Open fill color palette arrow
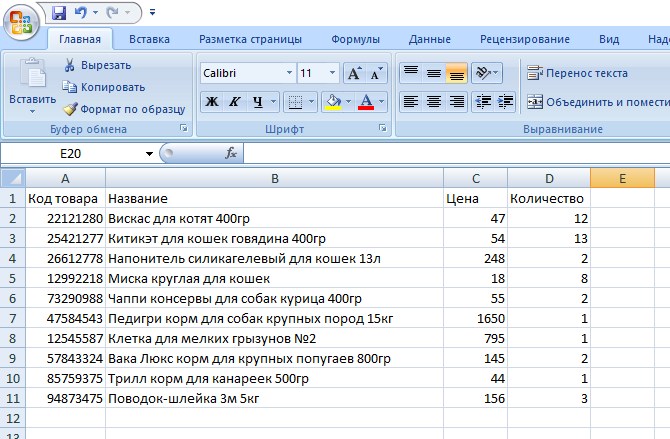The image size is (670, 439). (x=348, y=102)
